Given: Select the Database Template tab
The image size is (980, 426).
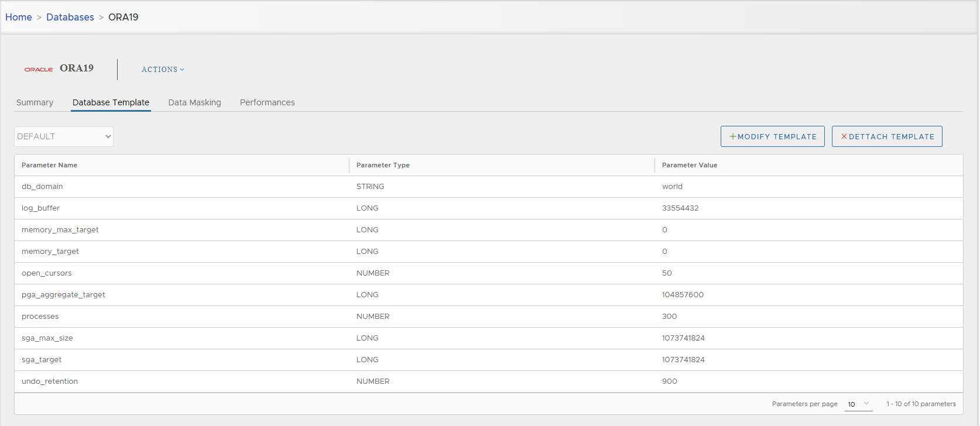Looking at the screenshot, I should click(111, 102).
